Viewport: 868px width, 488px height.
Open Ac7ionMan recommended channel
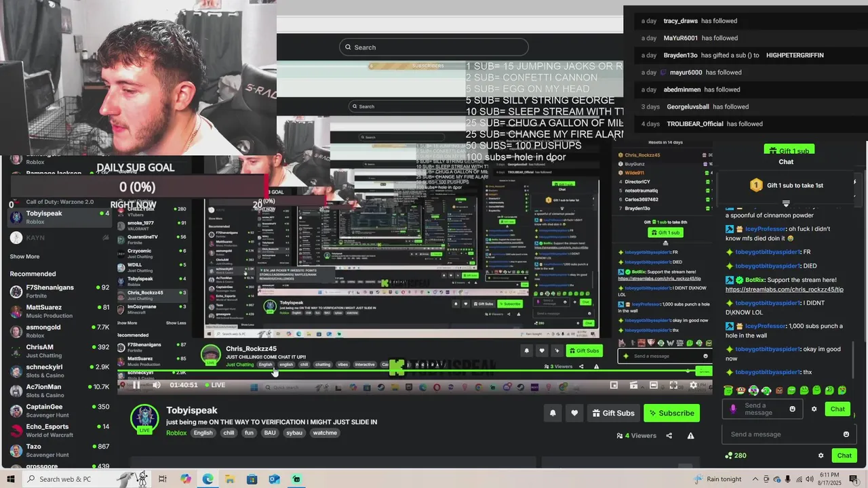coord(60,391)
